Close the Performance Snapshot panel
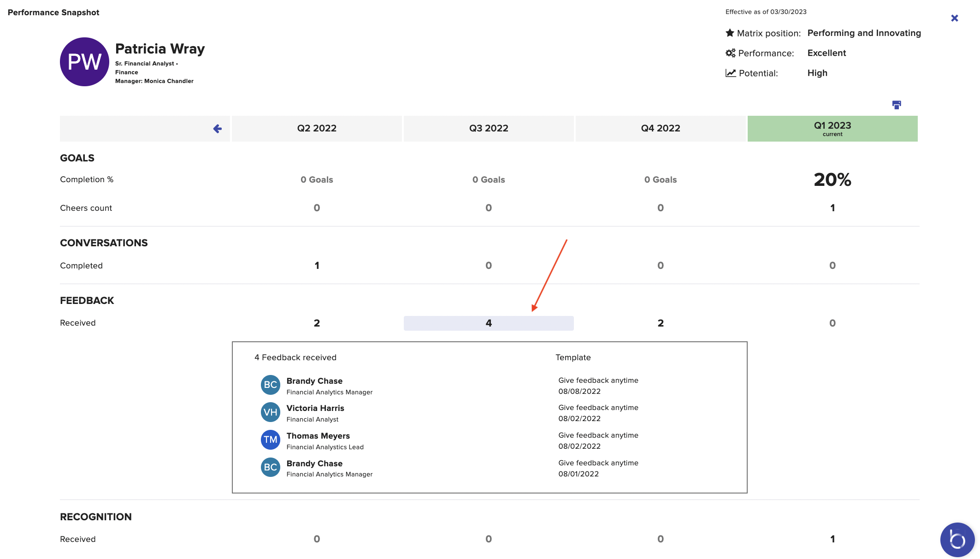This screenshot has width=980, height=559. [954, 18]
